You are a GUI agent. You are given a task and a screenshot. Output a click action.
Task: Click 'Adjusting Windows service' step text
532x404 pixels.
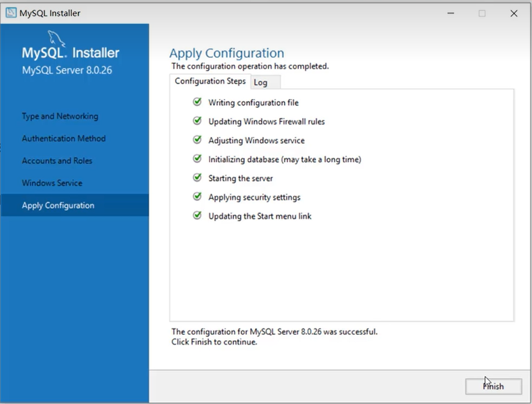click(x=256, y=141)
